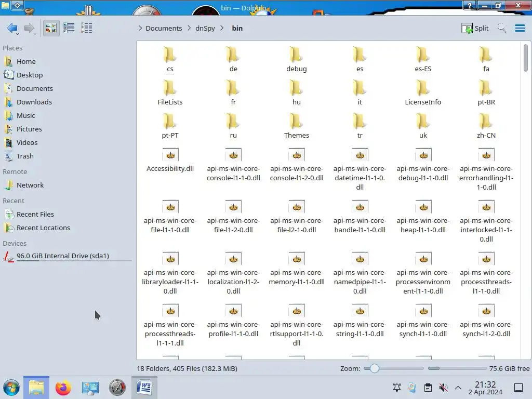The width and height of the screenshot is (532, 399).
Task: Expand chevron before Documents breadcrumb
Action: pos(140,28)
